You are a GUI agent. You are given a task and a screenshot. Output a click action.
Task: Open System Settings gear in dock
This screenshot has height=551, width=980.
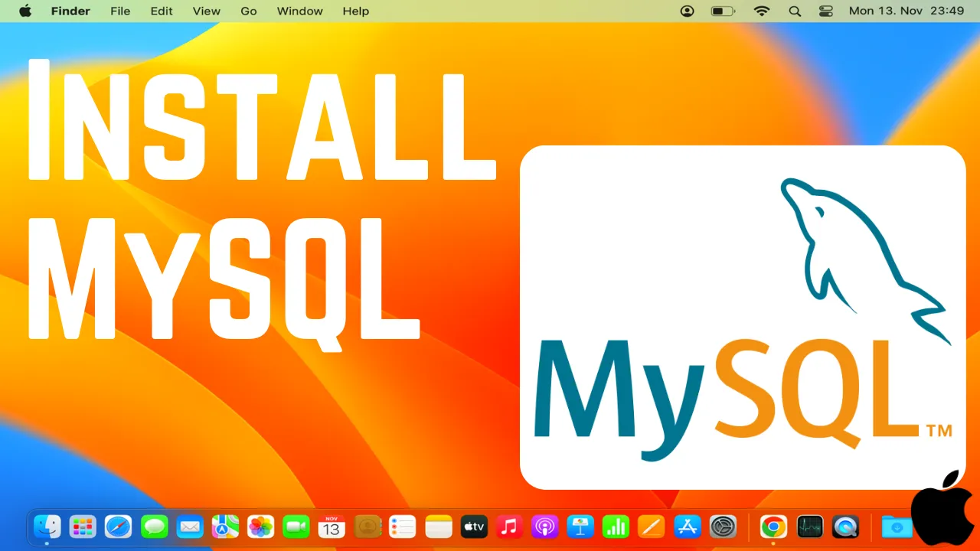pyautogui.click(x=723, y=527)
